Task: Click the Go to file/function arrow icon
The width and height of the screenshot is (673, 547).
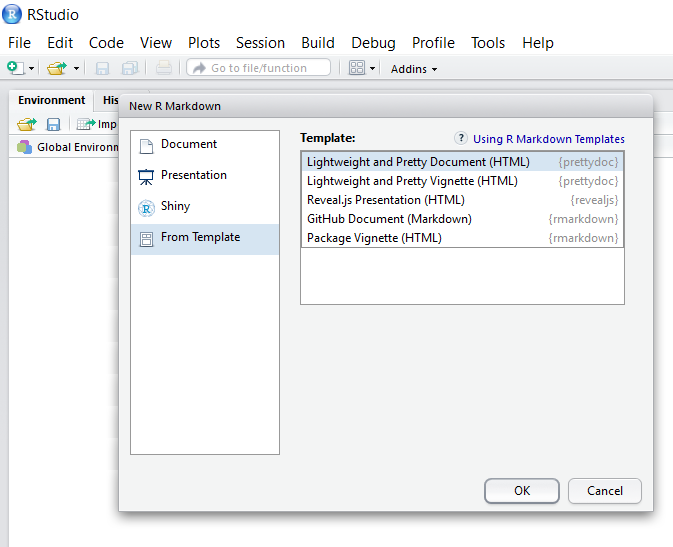Action: [x=199, y=68]
